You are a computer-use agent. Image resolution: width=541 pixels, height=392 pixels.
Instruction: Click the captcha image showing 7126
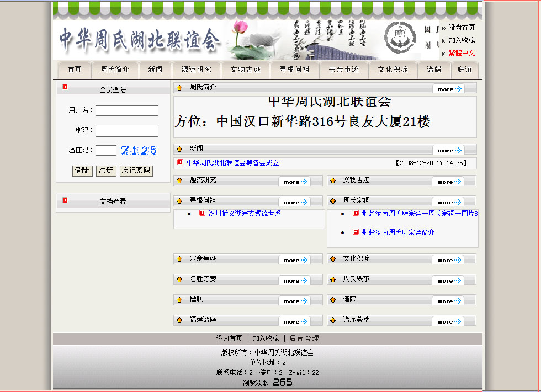[139, 150]
